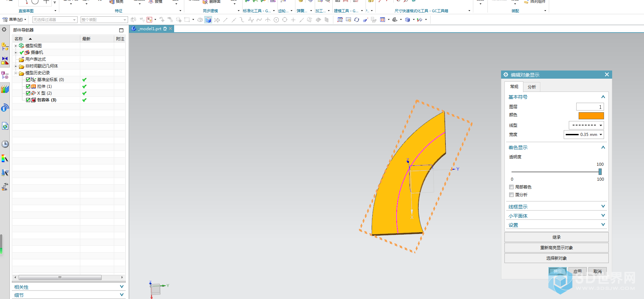Open the 整个装配 selection scope dropdown

coord(104,20)
